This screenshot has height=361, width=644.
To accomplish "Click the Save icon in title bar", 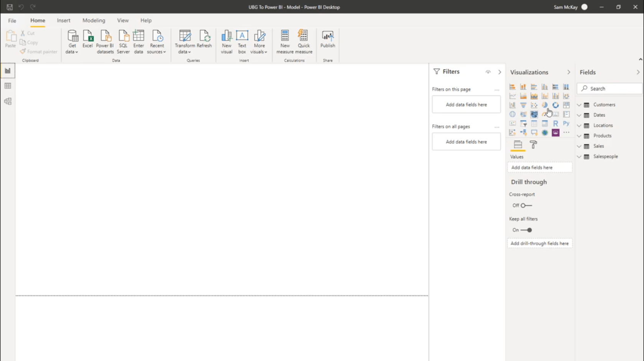I will click(10, 7).
